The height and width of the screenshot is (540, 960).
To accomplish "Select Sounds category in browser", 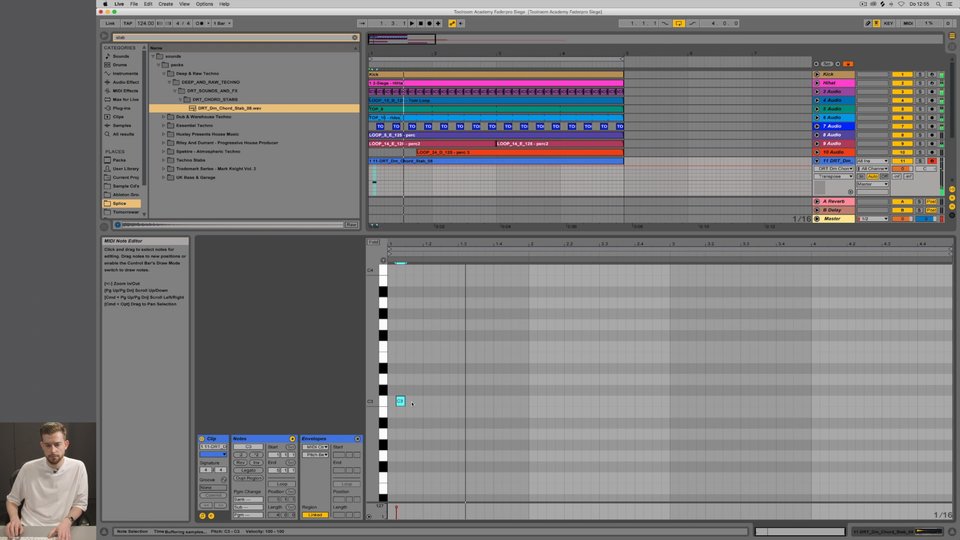I will click(x=121, y=56).
